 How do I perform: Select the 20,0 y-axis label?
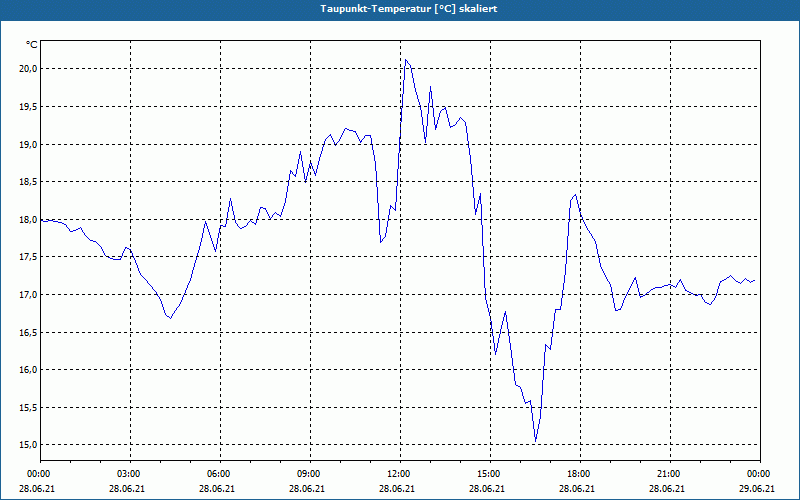point(29,69)
